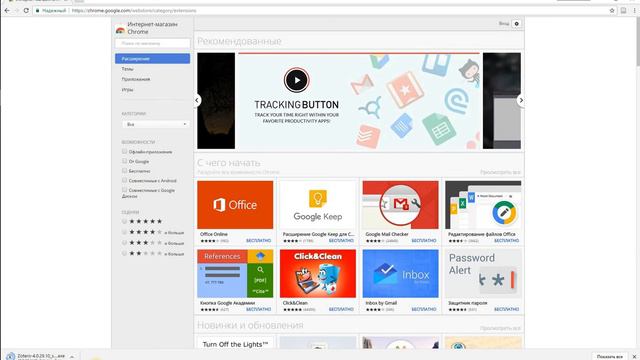The image size is (640, 360).
Task: Bookmark this page with the star icon
Action: [x=612, y=11]
